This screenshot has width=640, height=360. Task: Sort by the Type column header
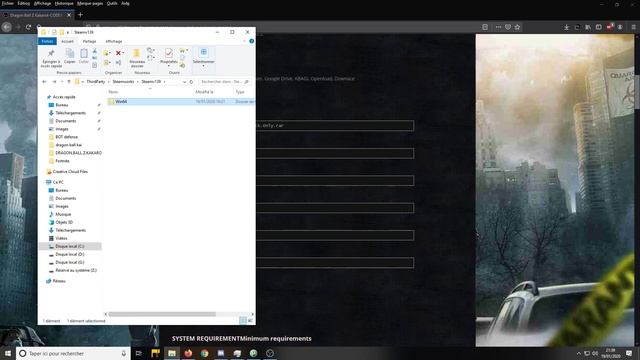point(240,92)
